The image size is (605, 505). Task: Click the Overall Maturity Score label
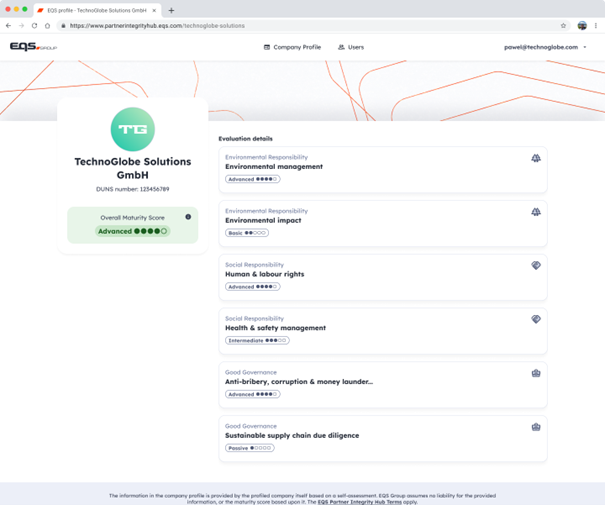click(x=132, y=218)
